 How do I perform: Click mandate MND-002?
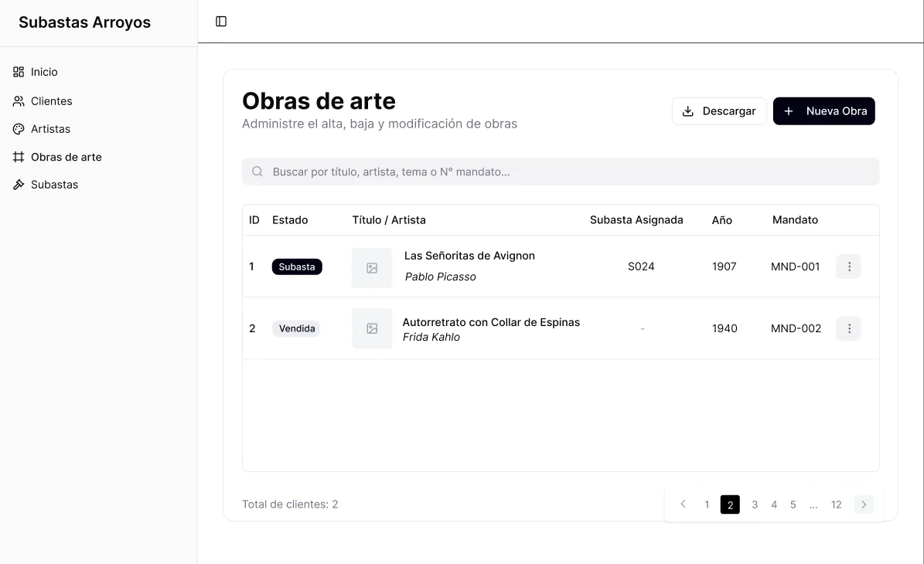796,328
